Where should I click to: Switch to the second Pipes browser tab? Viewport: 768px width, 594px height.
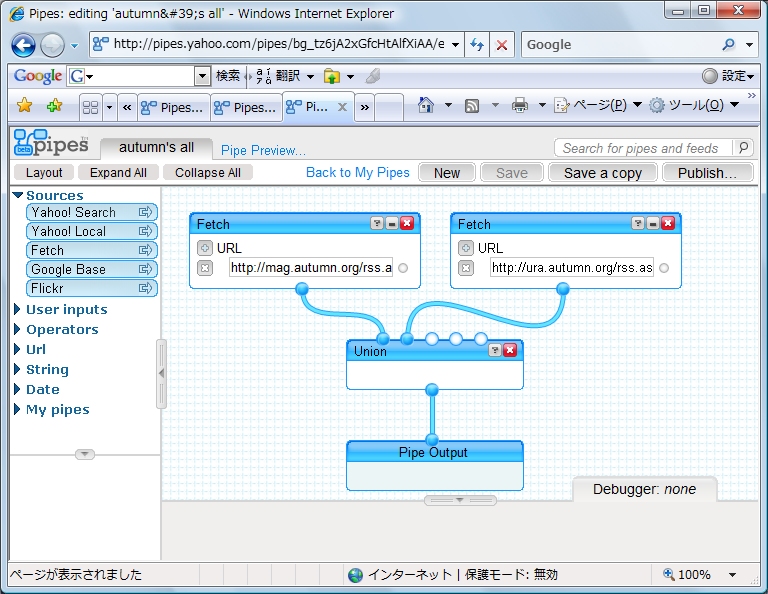pyautogui.click(x=246, y=107)
